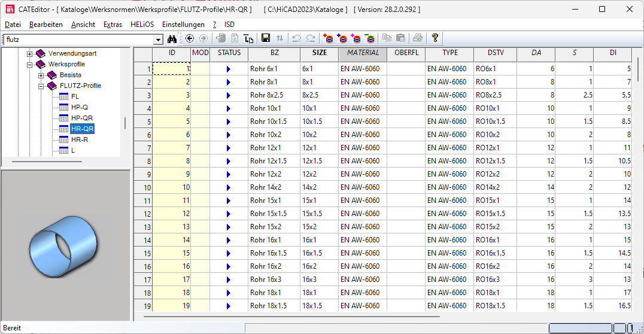Click the Save floppy disk icon

click(266, 38)
